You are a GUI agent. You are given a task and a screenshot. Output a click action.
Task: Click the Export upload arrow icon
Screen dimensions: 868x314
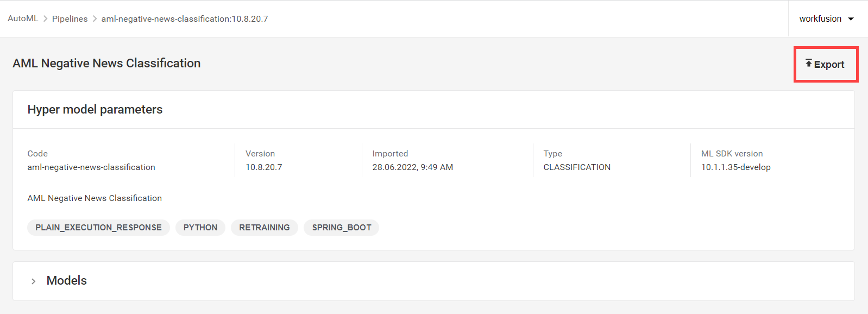click(x=809, y=64)
